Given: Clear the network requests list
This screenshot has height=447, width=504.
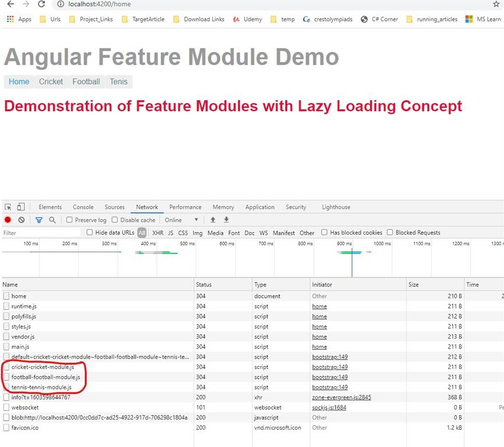Looking at the screenshot, I should click(21, 219).
